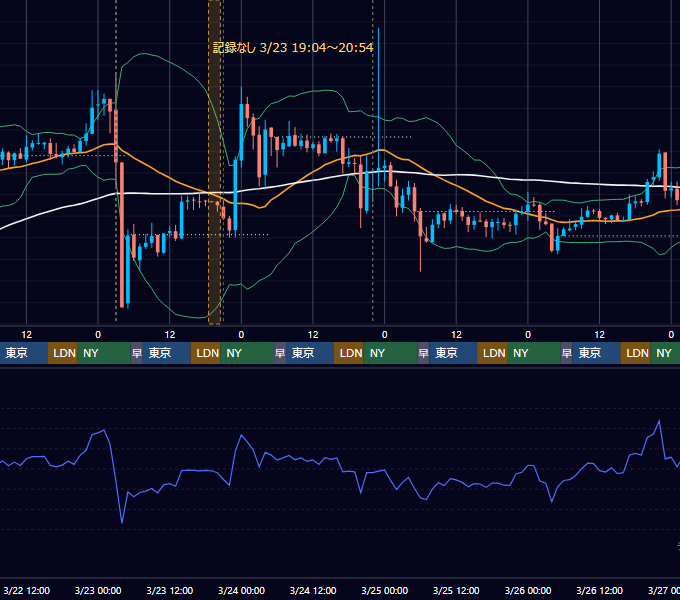Click the 3/26 00:00 date label
Image resolution: width=680 pixels, height=600 pixels.
click(528, 590)
